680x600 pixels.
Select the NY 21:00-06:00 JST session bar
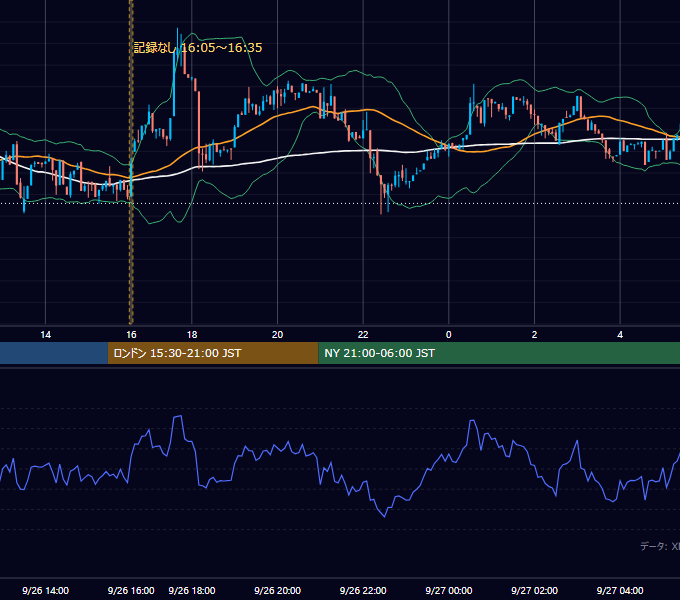[499, 353]
